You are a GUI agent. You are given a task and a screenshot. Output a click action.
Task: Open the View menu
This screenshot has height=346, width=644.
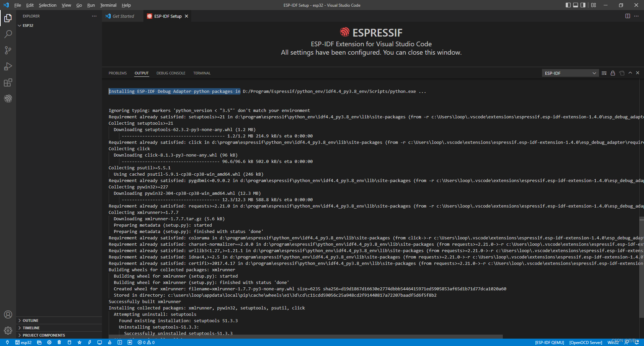point(66,5)
